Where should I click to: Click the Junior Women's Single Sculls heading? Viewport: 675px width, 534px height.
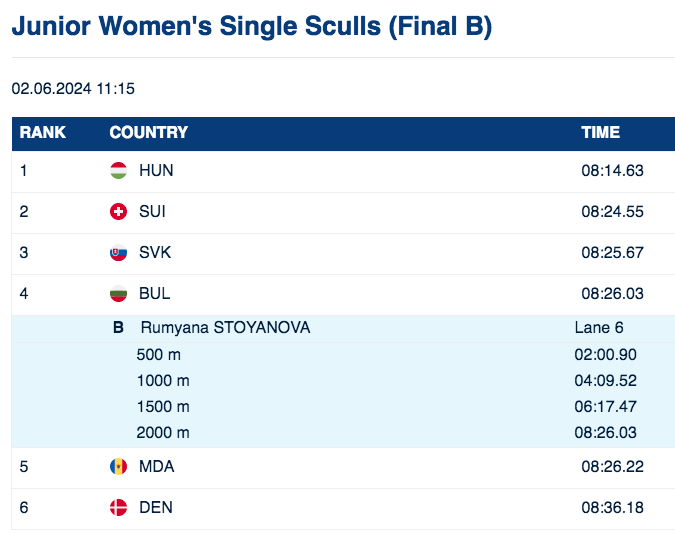(251, 27)
